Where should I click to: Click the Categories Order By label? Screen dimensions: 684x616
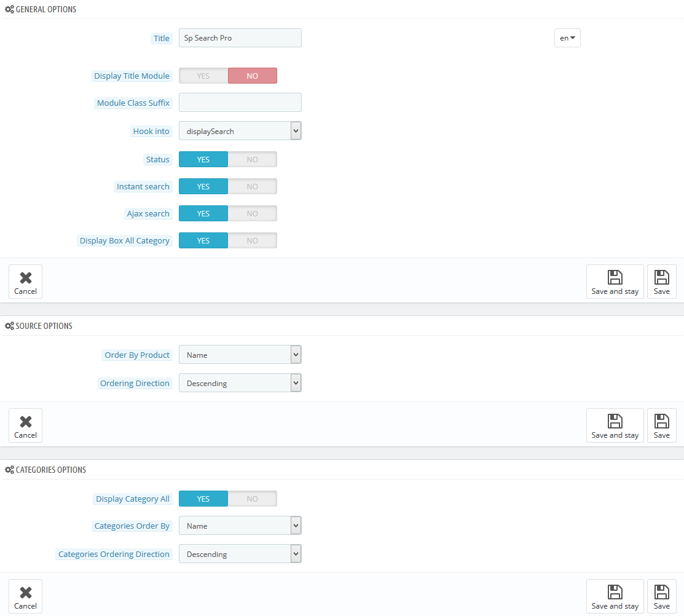132,526
